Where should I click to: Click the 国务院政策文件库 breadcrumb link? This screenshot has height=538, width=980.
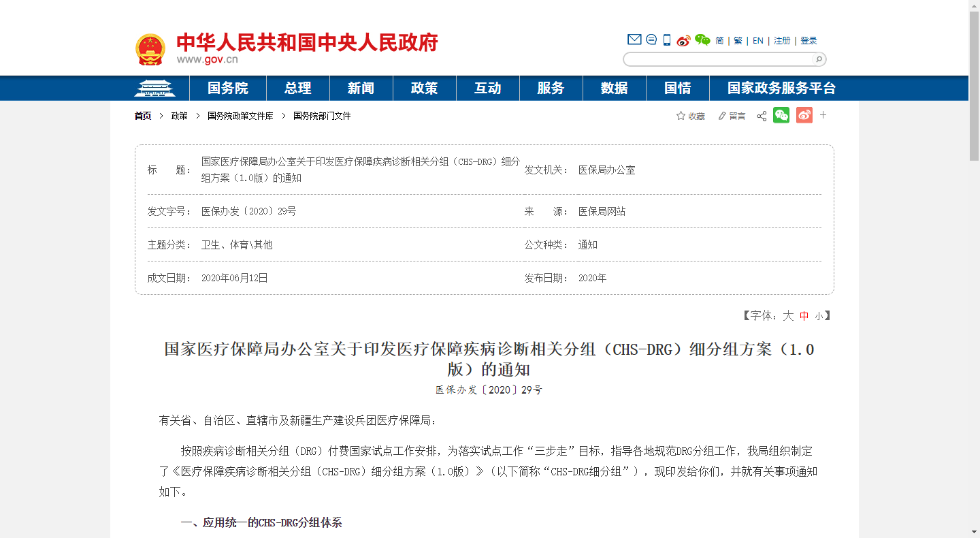point(240,116)
